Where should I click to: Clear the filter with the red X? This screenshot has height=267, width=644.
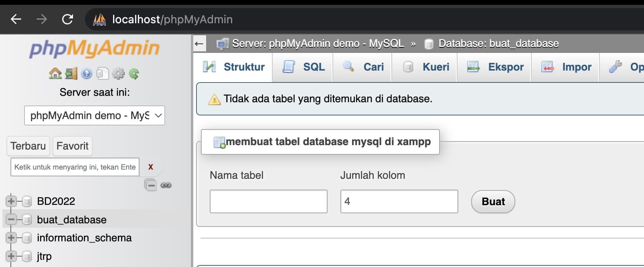[151, 167]
